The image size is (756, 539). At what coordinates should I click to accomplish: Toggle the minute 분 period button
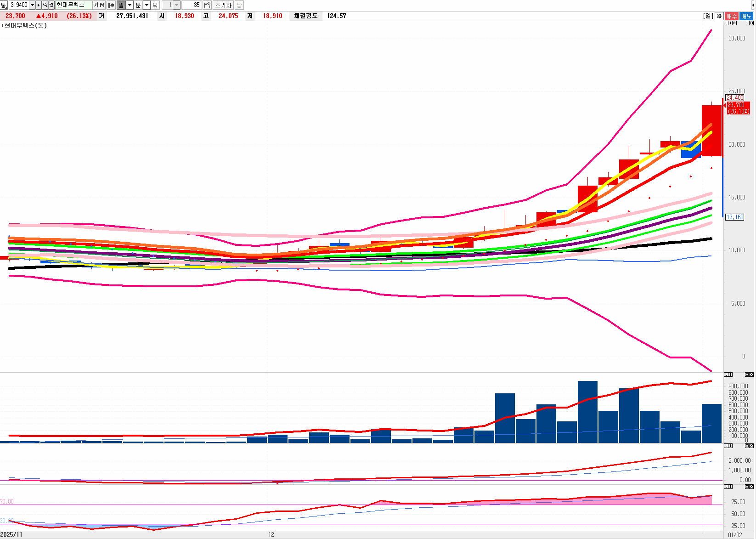click(x=138, y=5)
